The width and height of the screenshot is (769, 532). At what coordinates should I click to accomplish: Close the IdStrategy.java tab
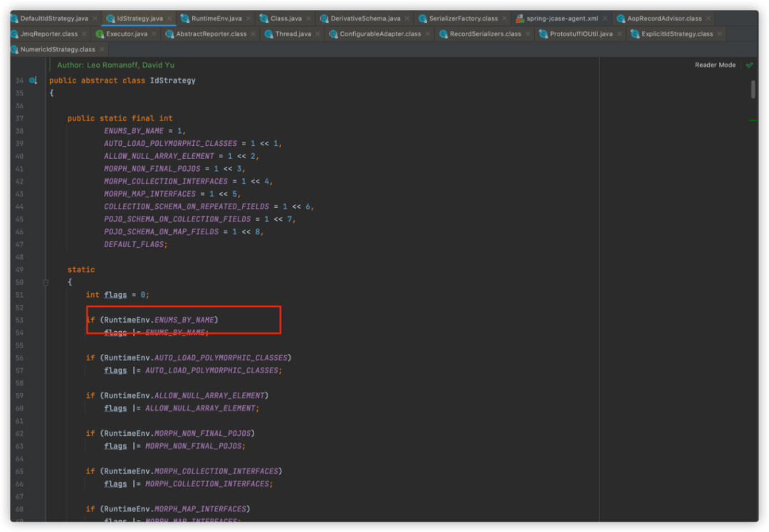tap(169, 19)
